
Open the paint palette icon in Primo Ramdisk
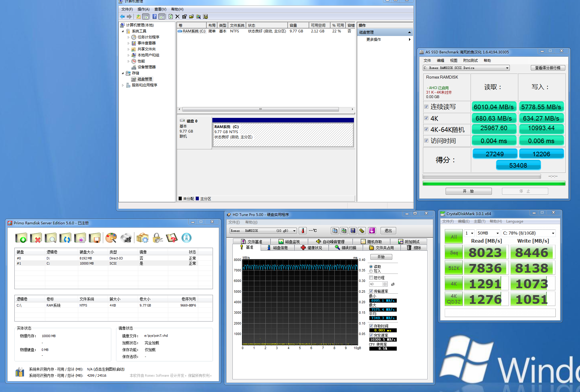(x=111, y=238)
